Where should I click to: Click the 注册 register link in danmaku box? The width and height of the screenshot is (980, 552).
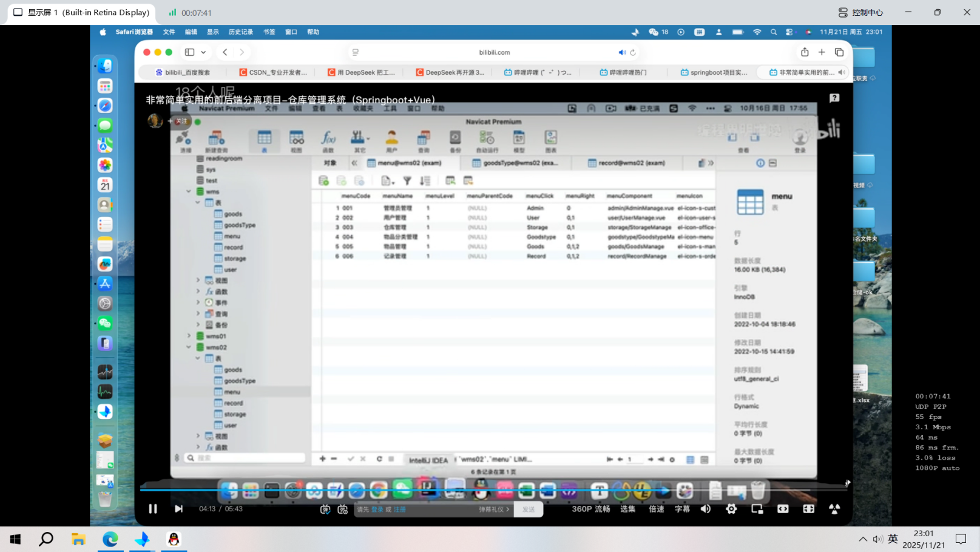tap(399, 509)
